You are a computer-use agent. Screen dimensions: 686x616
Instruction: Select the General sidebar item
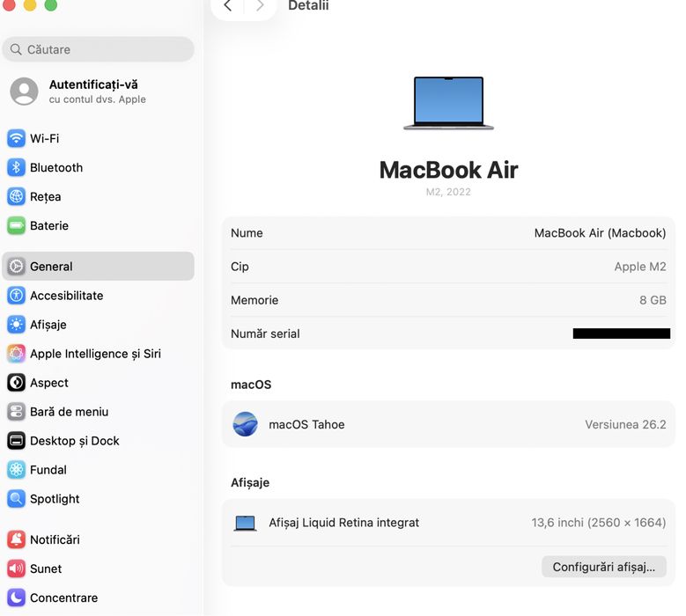[98, 267]
